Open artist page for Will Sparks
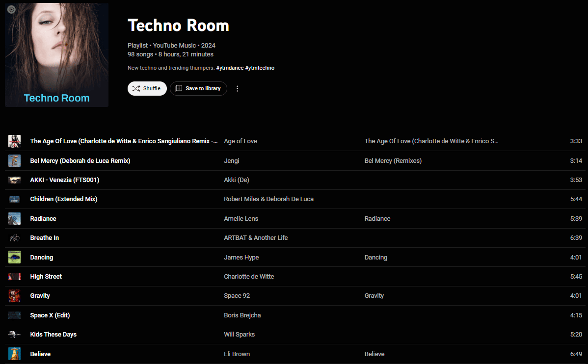 click(239, 334)
